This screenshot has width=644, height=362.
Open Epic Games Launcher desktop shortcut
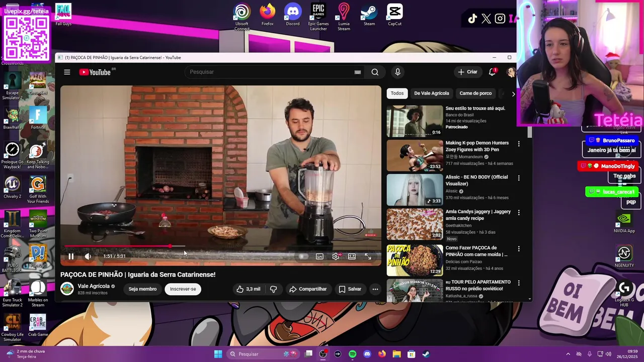click(x=318, y=17)
